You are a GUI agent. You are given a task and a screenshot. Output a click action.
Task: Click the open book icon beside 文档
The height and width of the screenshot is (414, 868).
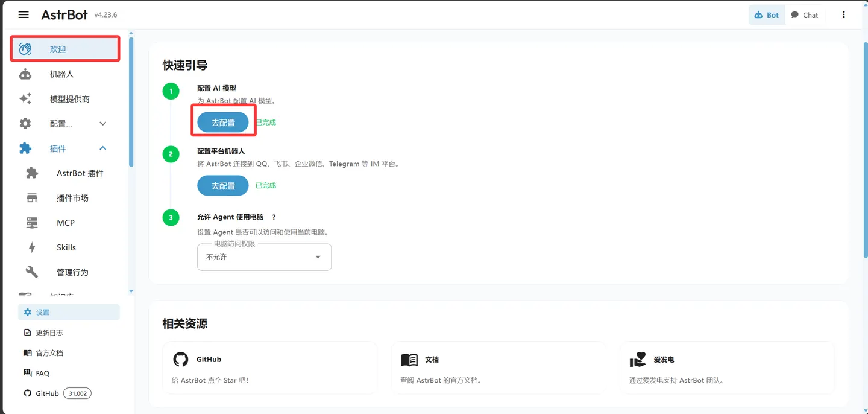coord(409,360)
